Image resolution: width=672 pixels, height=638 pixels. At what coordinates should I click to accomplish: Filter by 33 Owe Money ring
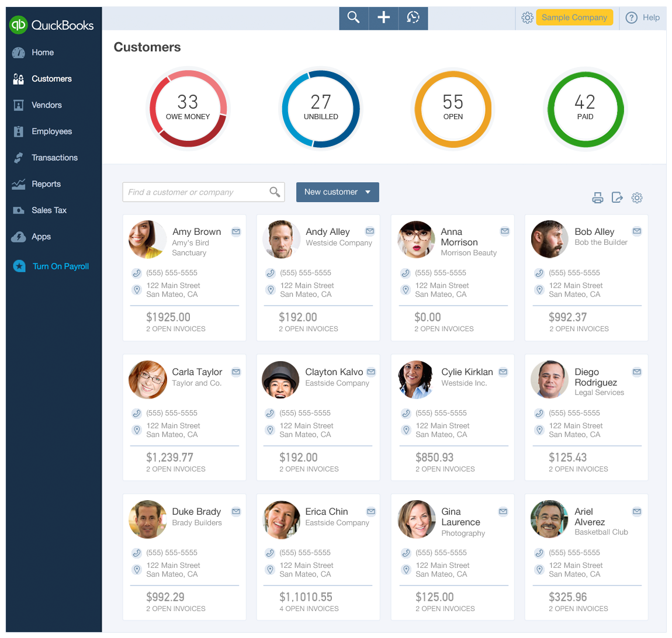coord(188,109)
